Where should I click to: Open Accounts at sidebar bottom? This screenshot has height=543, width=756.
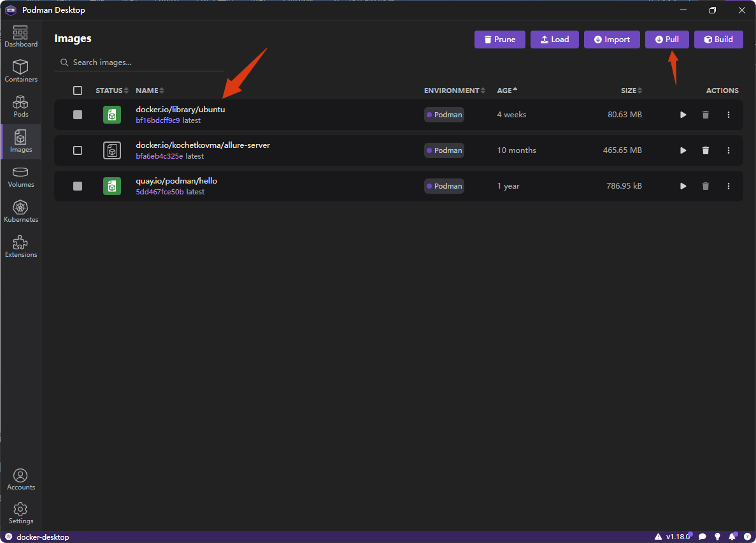(21, 480)
